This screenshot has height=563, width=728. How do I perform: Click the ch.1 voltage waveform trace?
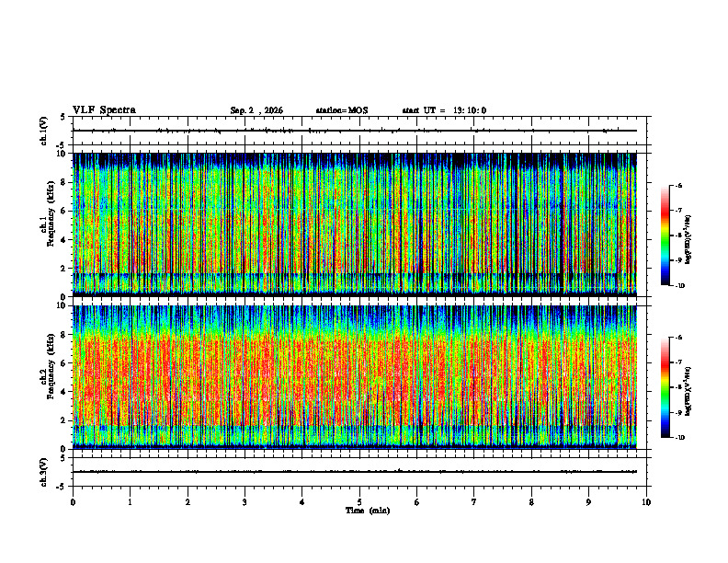pos(355,131)
